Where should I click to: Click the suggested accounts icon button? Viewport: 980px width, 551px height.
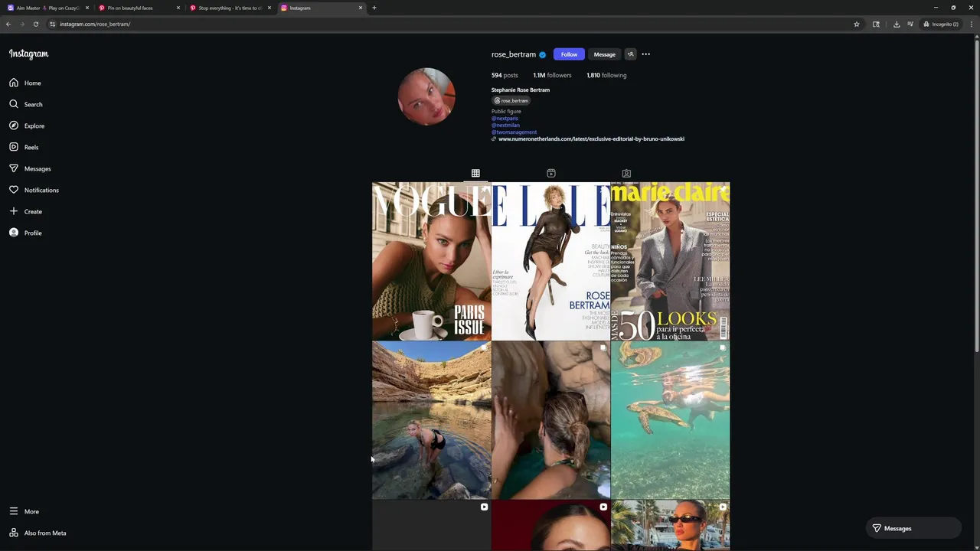(x=630, y=54)
